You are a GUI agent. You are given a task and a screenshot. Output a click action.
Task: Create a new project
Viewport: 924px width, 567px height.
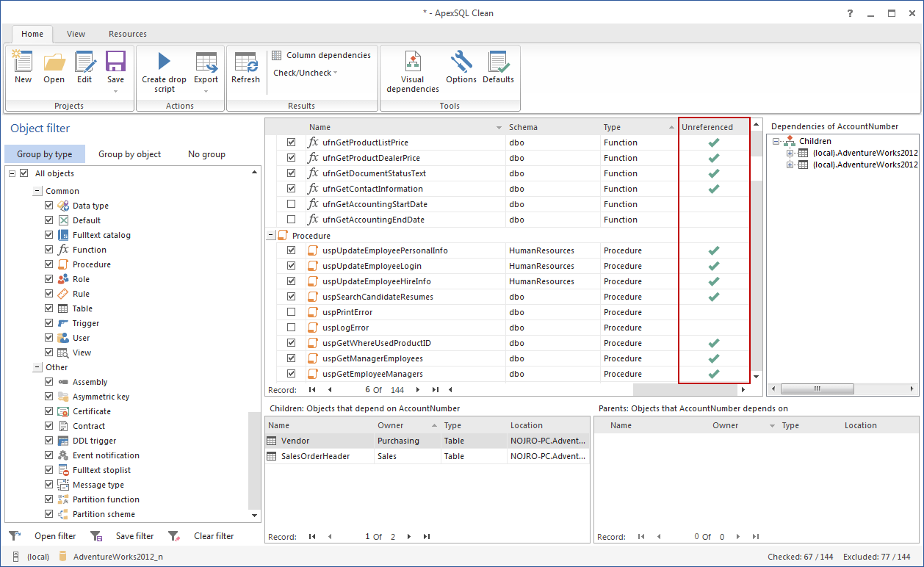pos(23,68)
